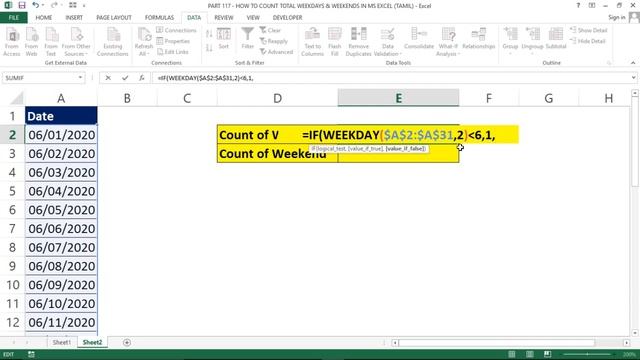
Task: Select cell with date 06/10/2020
Action: pos(61,304)
